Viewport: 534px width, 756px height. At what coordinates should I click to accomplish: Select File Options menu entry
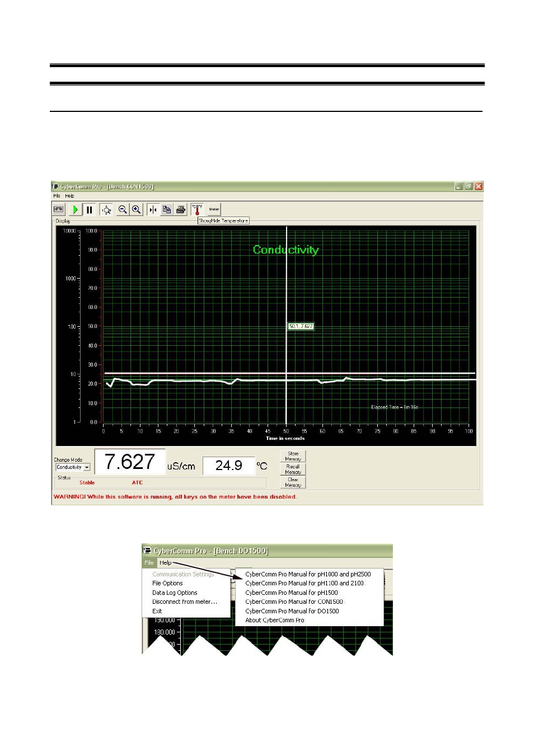(167, 583)
